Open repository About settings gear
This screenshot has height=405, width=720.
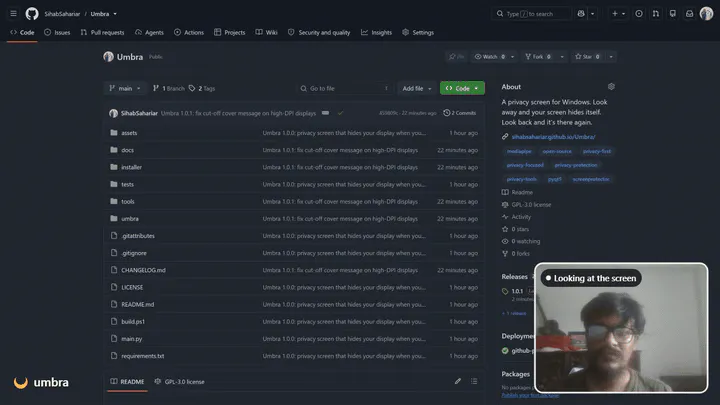[611, 86]
